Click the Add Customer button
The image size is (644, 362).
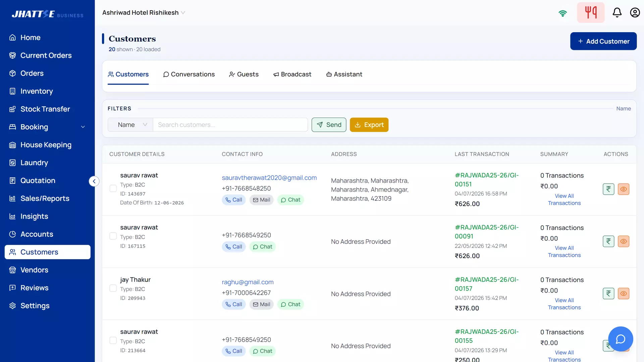tap(603, 41)
